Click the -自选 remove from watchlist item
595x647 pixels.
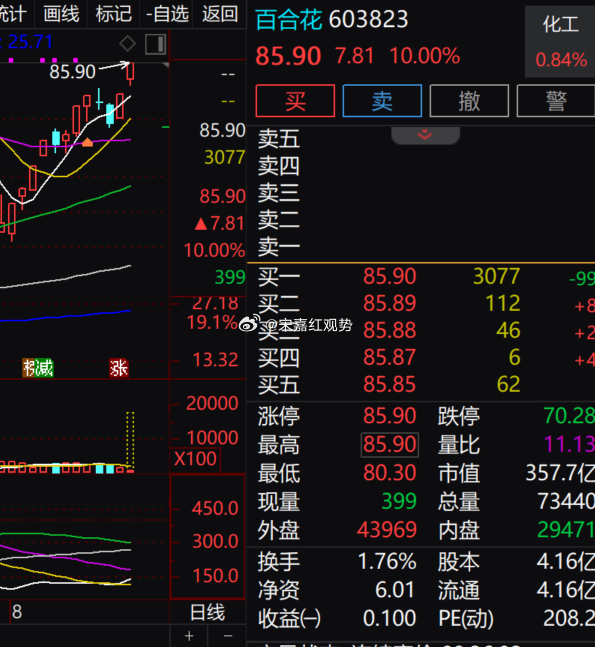pos(167,14)
